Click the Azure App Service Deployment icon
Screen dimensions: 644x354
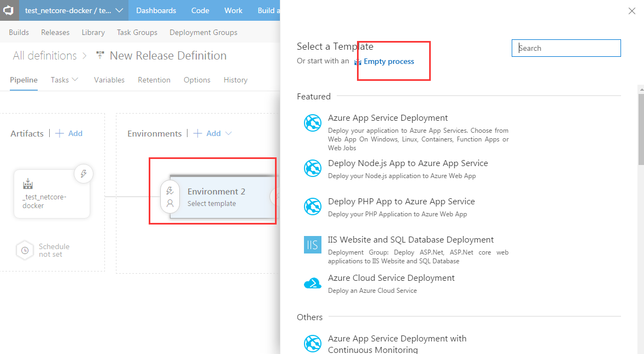(x=313, y=123)
